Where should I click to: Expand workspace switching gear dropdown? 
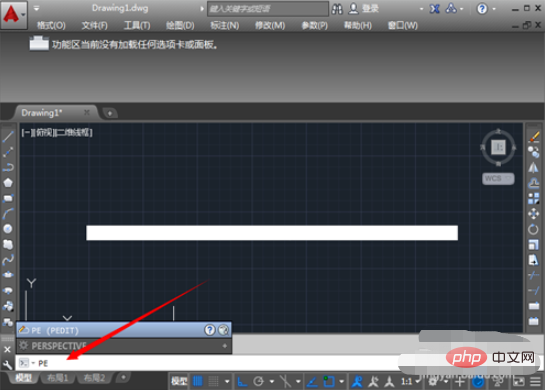(446, 382)
